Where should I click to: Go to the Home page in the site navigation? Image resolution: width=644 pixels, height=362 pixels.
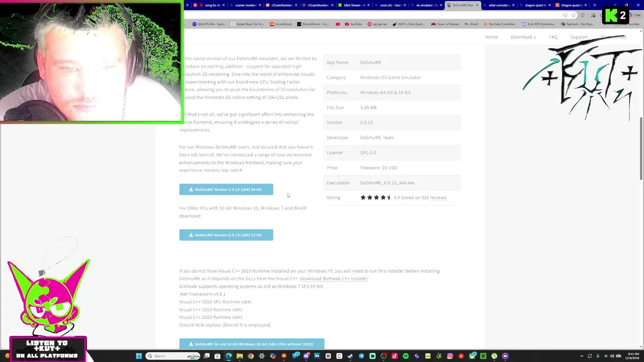491,37
